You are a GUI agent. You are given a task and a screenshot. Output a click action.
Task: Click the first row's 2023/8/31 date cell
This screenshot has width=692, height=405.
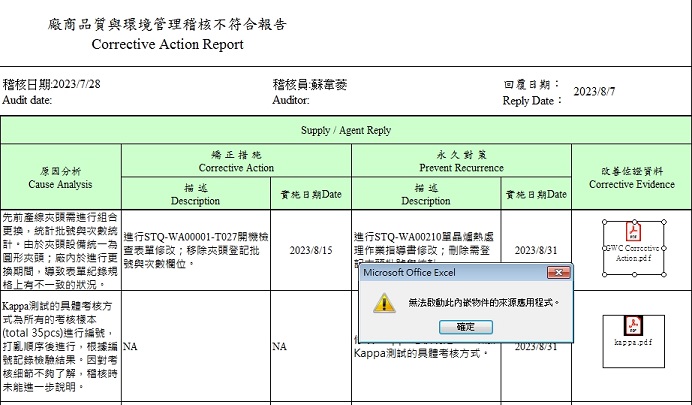click(x=536, y=250)
